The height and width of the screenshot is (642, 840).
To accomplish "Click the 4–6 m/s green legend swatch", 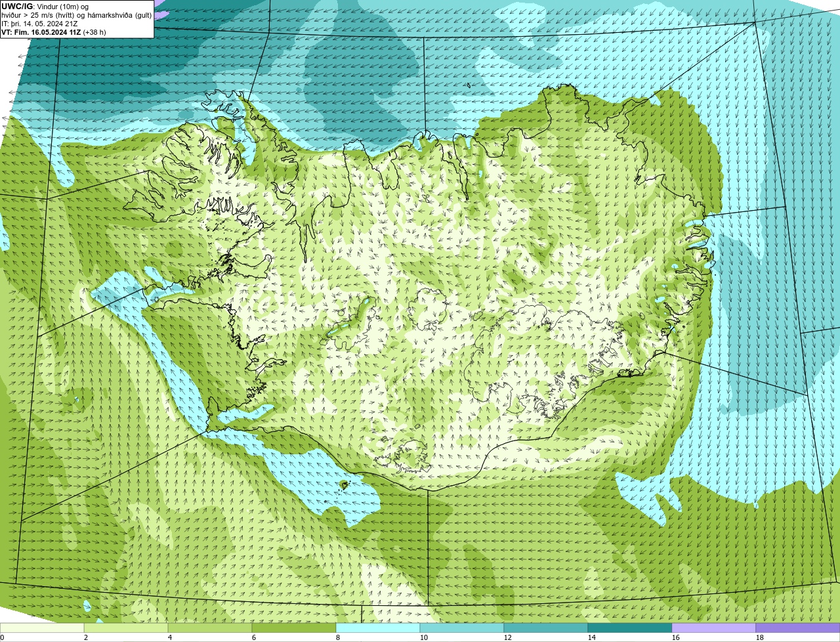I will [x=210, y=628].
